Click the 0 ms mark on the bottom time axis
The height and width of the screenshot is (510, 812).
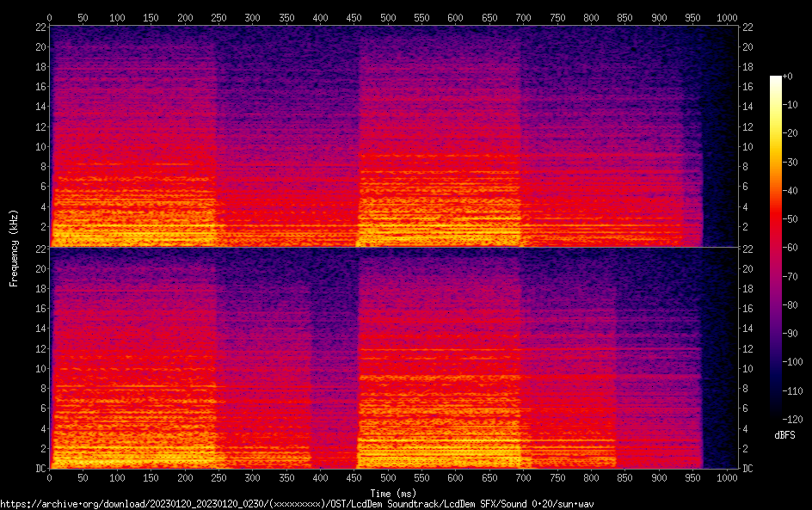[50, 478]
